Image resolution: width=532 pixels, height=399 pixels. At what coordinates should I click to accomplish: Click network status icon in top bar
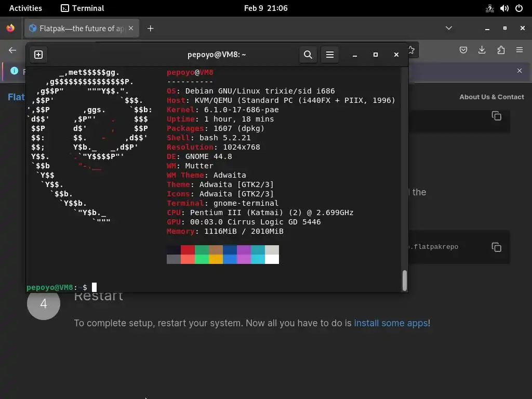[489, 8]
